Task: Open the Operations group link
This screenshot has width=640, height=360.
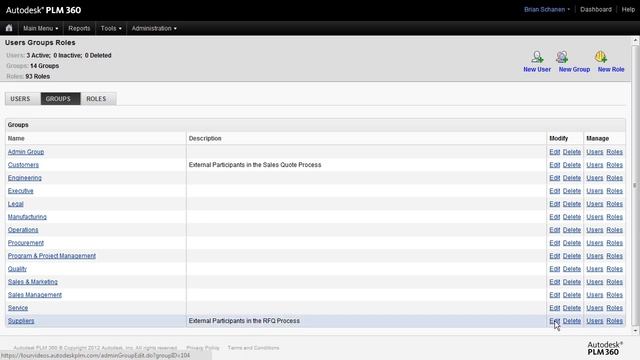Action: (x=23, y=230)
